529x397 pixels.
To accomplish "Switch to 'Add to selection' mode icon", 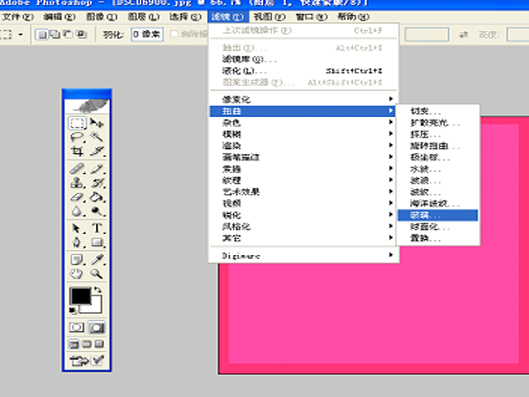I will tap(55, 34).
